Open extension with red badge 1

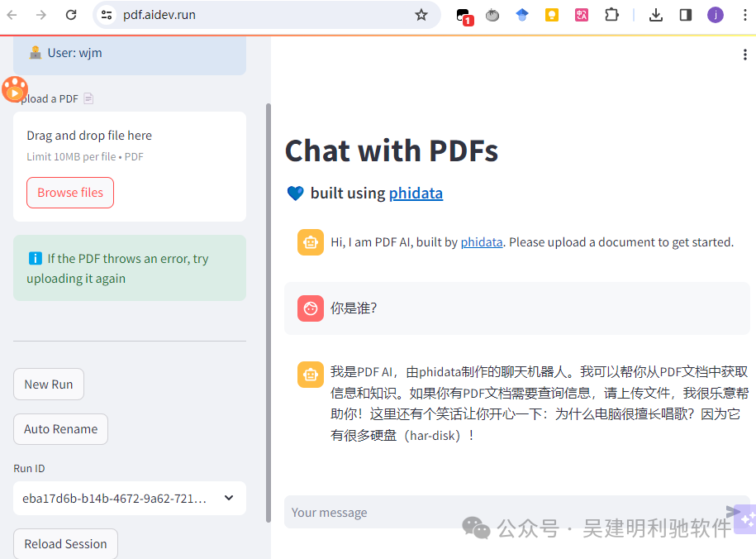pyautogui.click(x=465, y=17)
